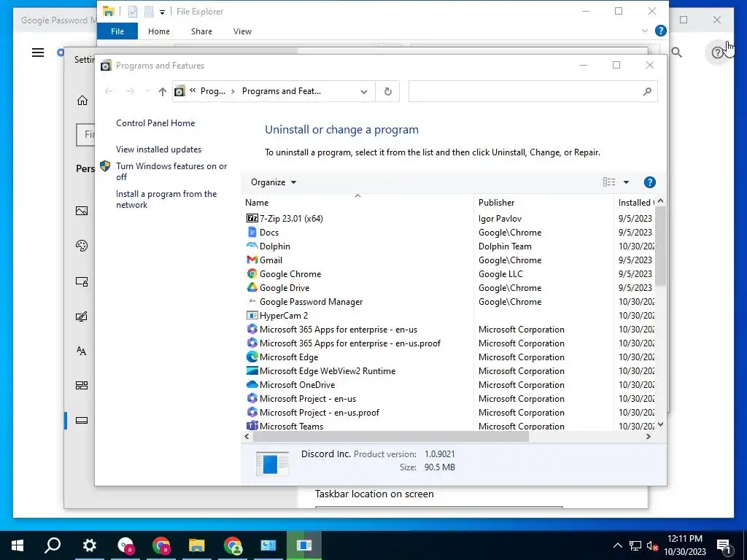This screenshot has width=747, height=560.
Task: Open Taskbar icon in Settings sidebar
Action: tap(82, 420)
